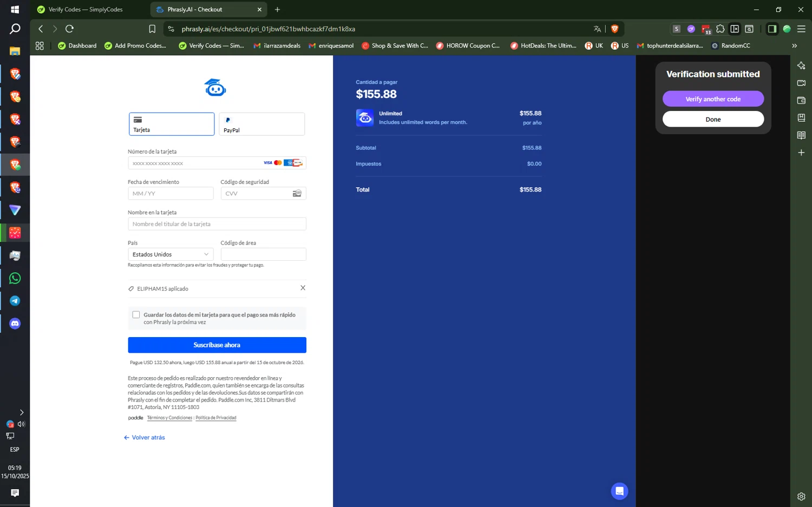The image size is (812, 507).
Task: Open bookmarks apps grid icon
Action: point(40,46)
